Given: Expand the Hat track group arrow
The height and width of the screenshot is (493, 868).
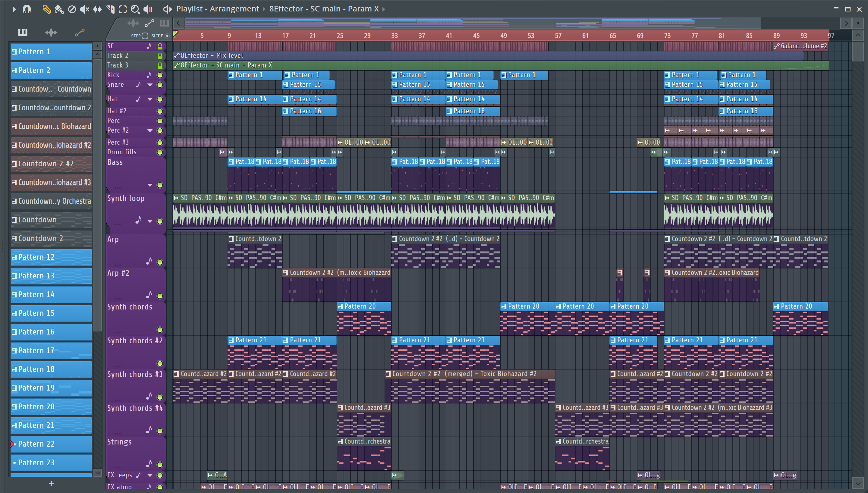Looking at the screenshot, I should pos(149,99).
